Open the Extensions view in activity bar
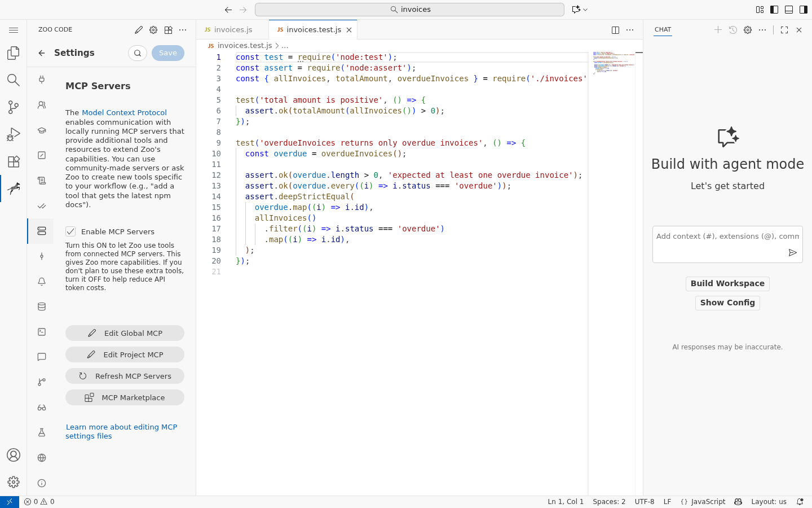812x508 pixels. click(x=14, y=161)
